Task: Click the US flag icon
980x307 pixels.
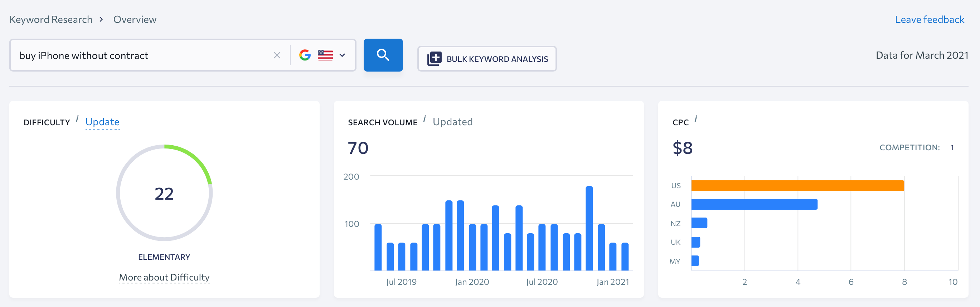Action: (x=325, y=55)
